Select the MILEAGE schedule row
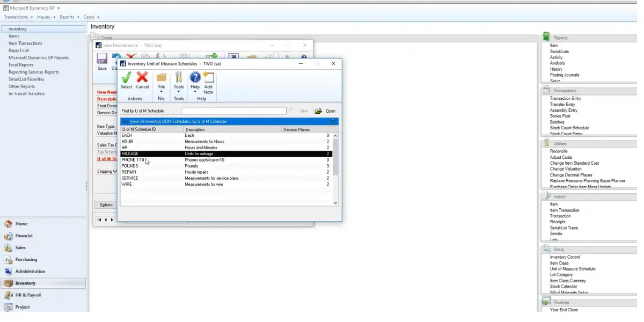 226,154
